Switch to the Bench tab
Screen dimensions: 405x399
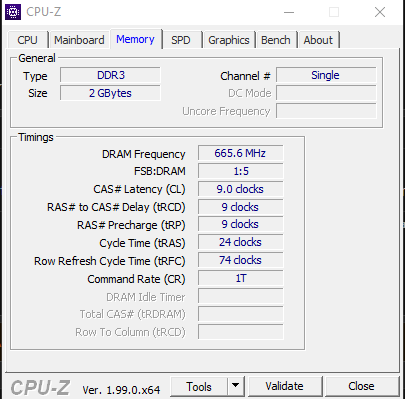coord(276,40)
